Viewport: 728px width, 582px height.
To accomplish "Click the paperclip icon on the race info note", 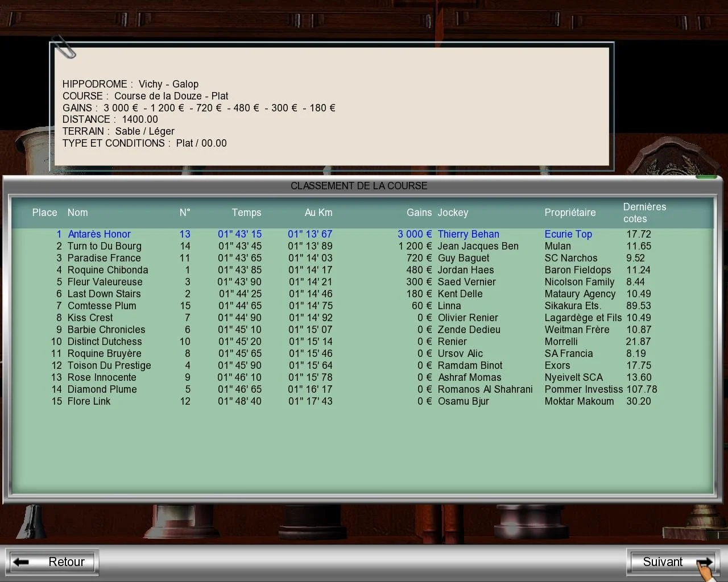I will [64, 48].
